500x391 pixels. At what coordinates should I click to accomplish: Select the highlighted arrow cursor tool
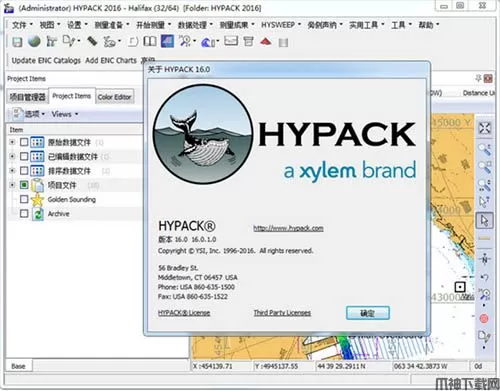click(x=484, y=220)
